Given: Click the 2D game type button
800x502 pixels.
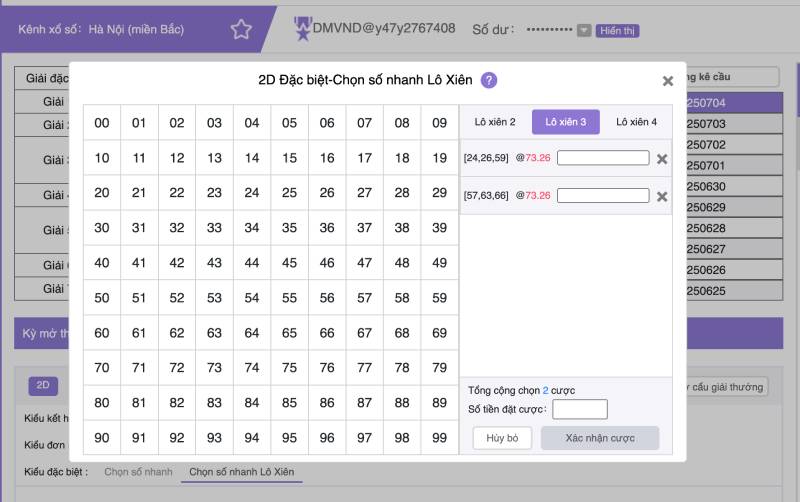Looking at the screenshot, I should pyautogui.click(x=43, y=386).
